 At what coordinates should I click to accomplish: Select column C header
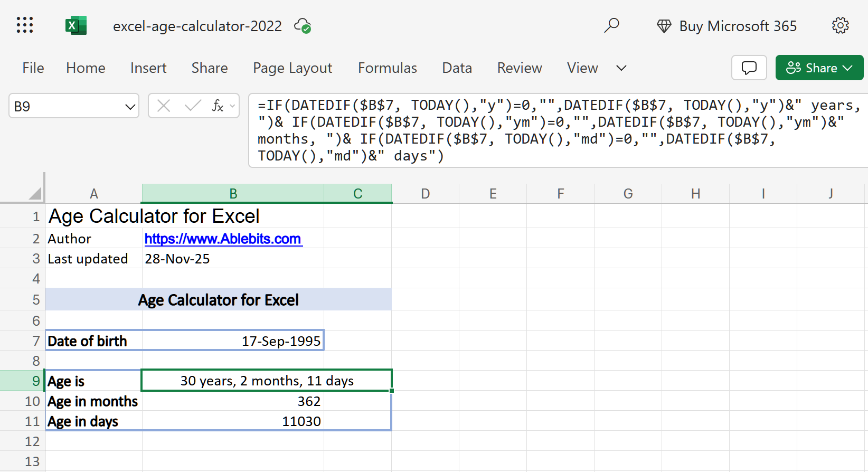click(357, 194)
